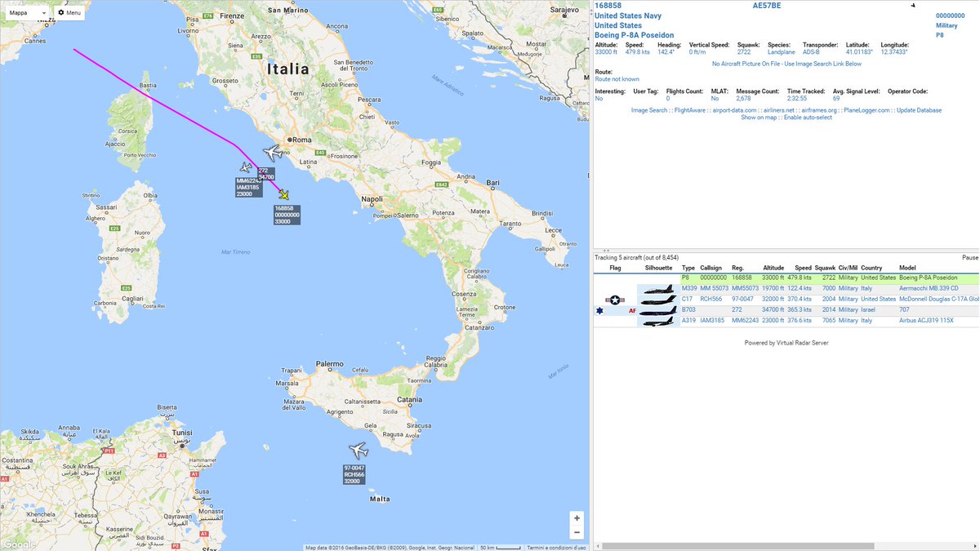Sort list by Model column
980x551 pixels.
(907, 268)
